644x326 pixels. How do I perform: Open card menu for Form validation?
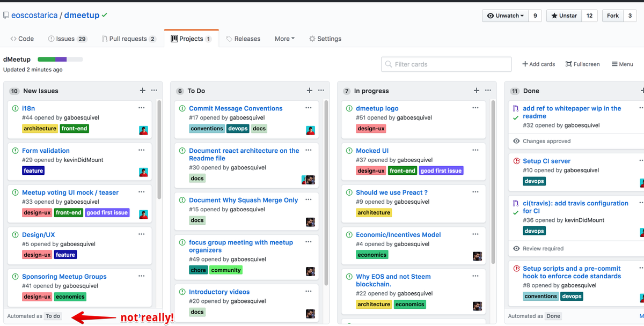tap(142, 150)
